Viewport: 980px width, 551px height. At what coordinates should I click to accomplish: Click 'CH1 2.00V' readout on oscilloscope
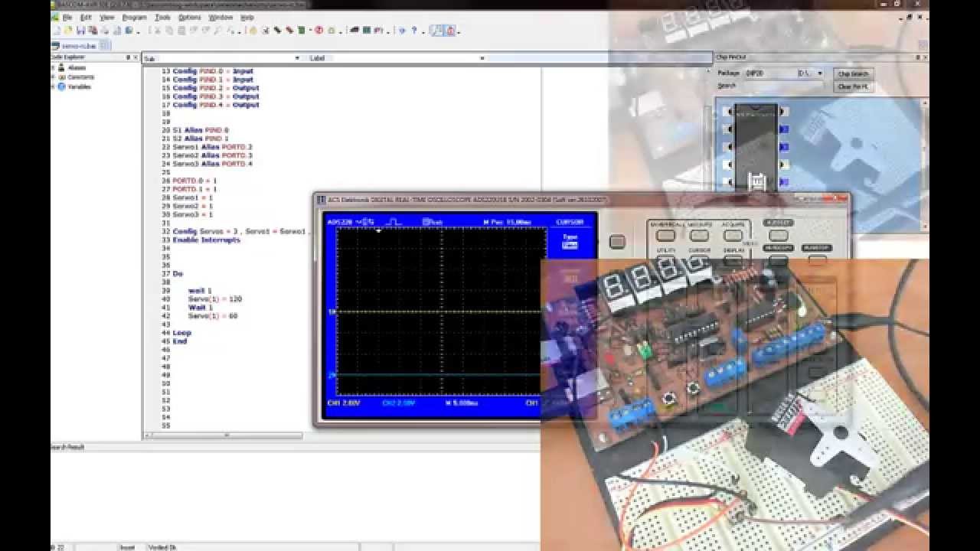click(x=344, y=403)
